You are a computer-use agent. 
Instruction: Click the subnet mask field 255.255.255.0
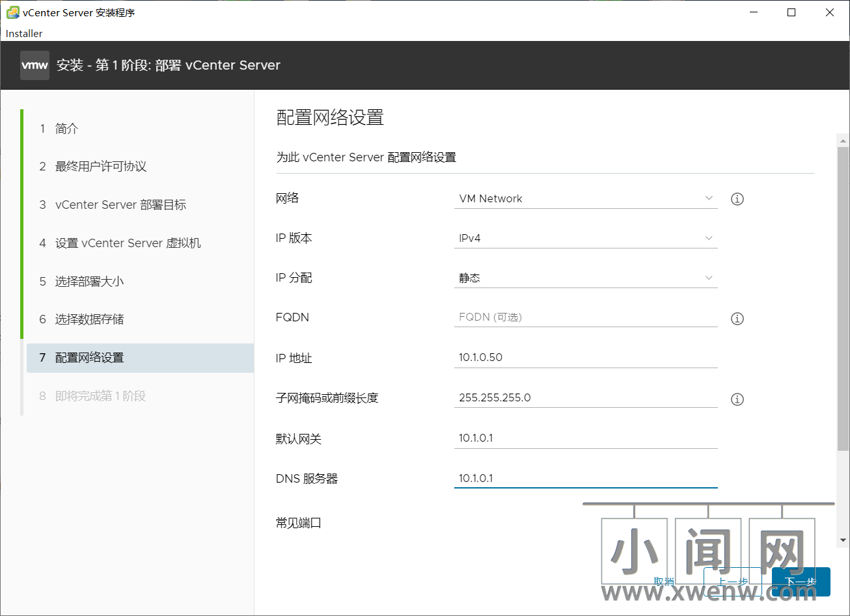tap(586, 398)
